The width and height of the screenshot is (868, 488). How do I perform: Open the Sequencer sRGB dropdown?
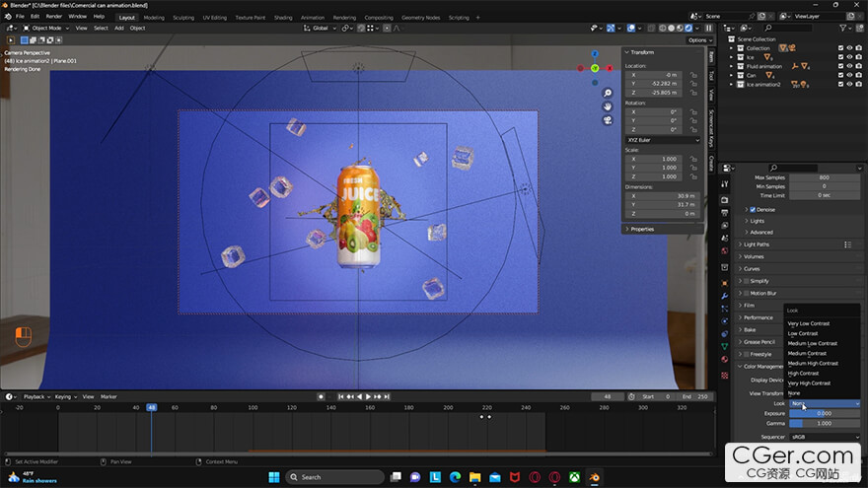pyautogui.click(x=825, y=437)
